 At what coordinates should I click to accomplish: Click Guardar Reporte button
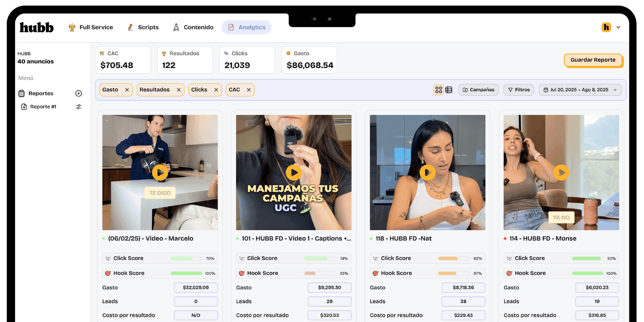coord(593,60)
